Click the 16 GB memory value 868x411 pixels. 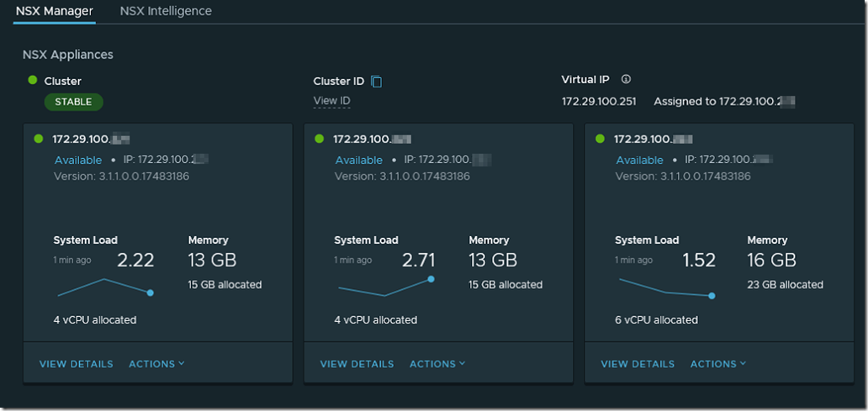pos(771,260)
